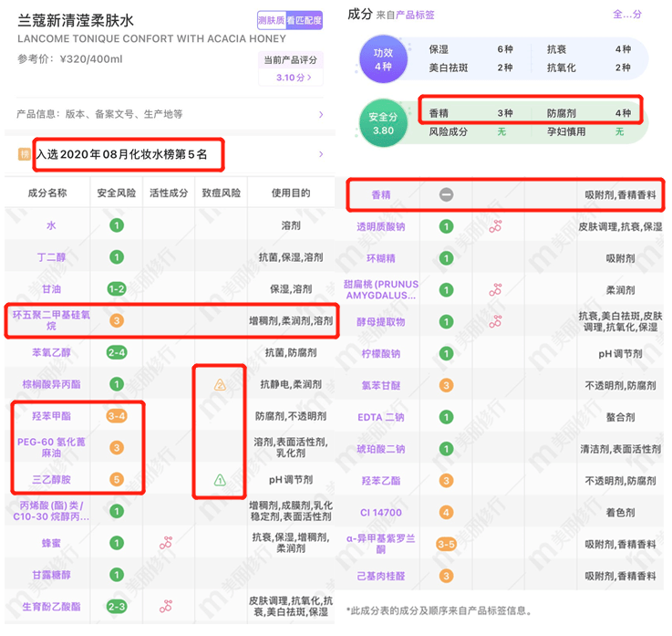Tap active ingredient icon for 蜂蜜
The image size is (672, 636).
coord(166,543)
